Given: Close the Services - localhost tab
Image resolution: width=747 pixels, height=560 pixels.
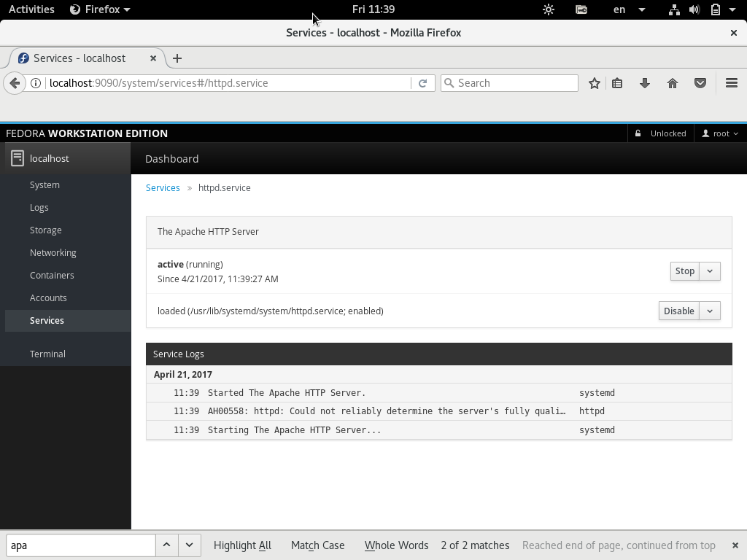Looking at the screenshot, I should [x=153, y=58].
